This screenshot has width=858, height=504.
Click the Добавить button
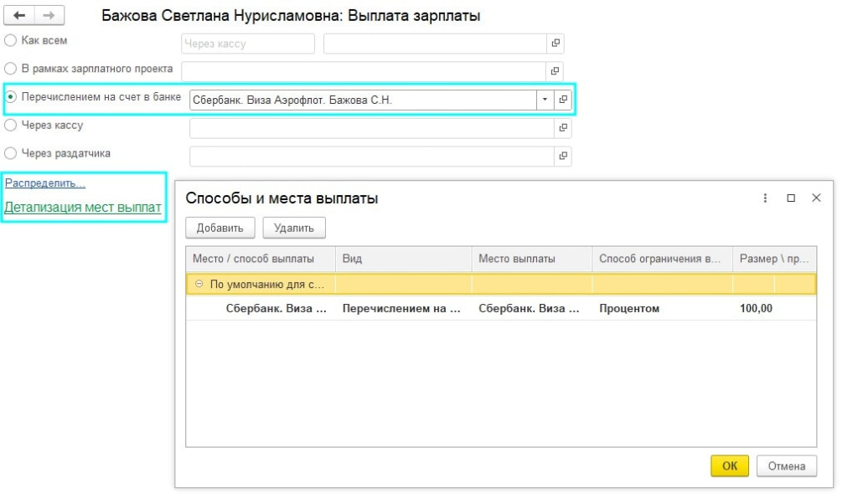pyautogui.click(x=220, y=228)
